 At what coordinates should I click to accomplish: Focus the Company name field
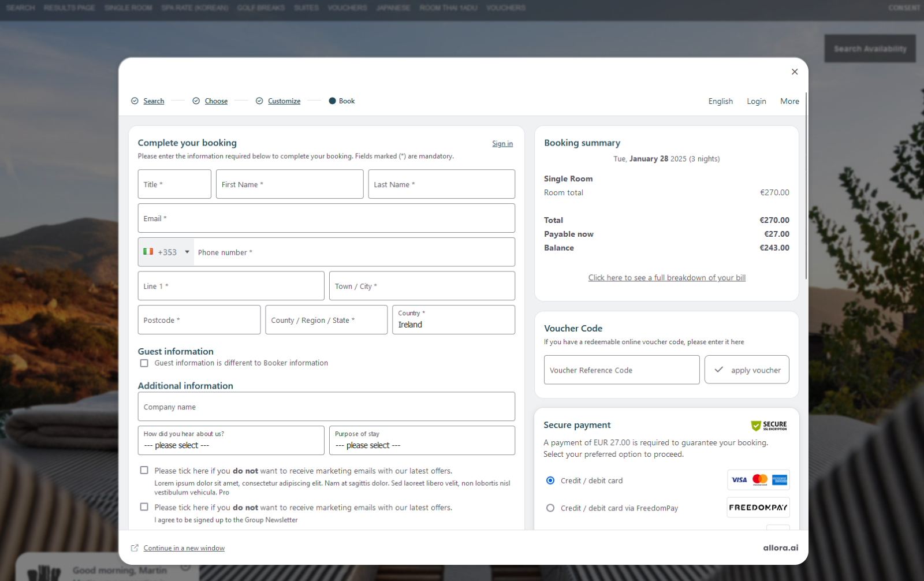pos(326,407)
